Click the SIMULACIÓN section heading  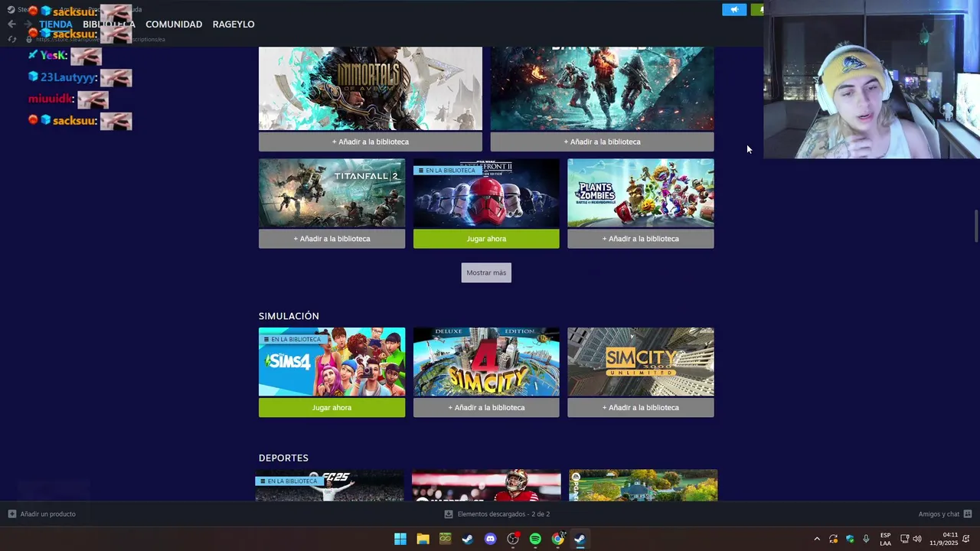289,316
